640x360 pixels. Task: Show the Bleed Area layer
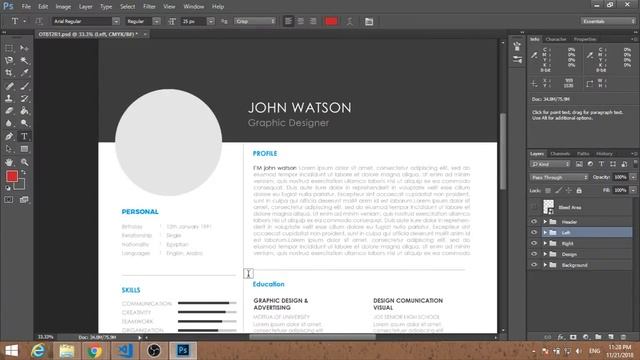[x=534, y=207]
